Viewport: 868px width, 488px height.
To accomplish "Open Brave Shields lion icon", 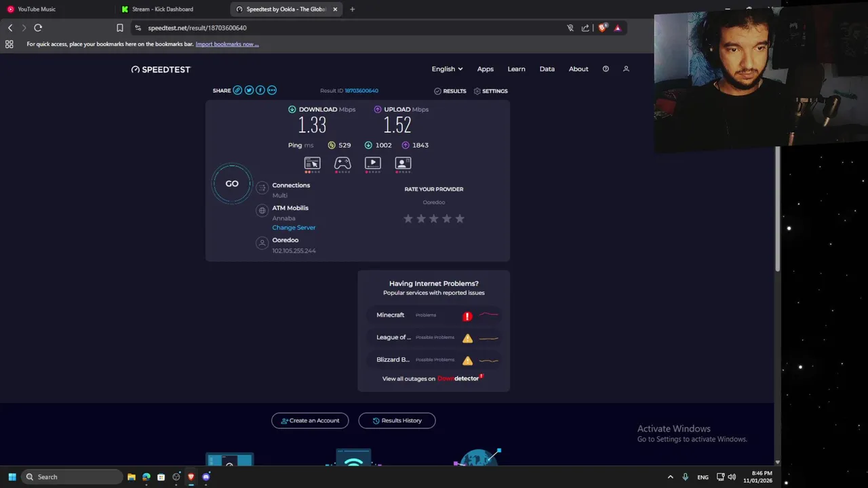I will [602, 28].
